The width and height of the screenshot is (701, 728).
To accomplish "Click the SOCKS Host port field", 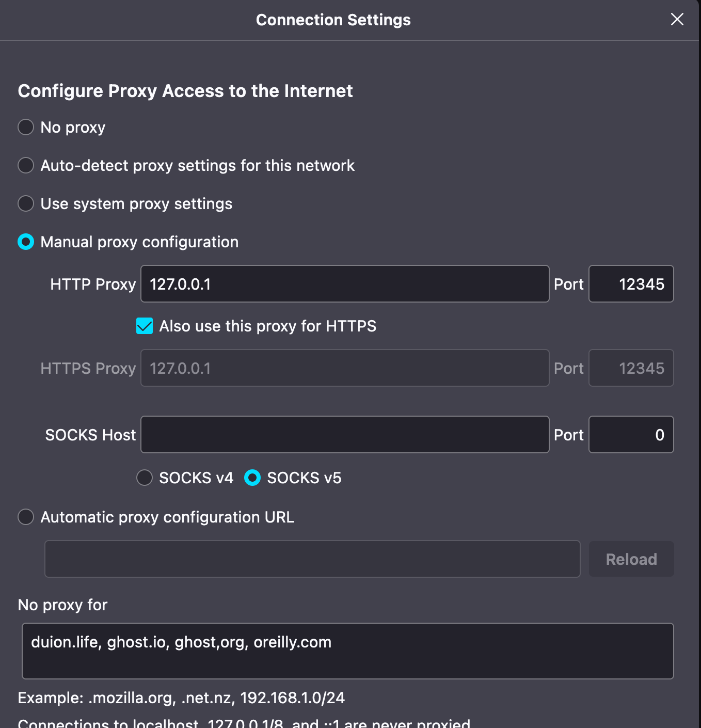I will (631, 435).
